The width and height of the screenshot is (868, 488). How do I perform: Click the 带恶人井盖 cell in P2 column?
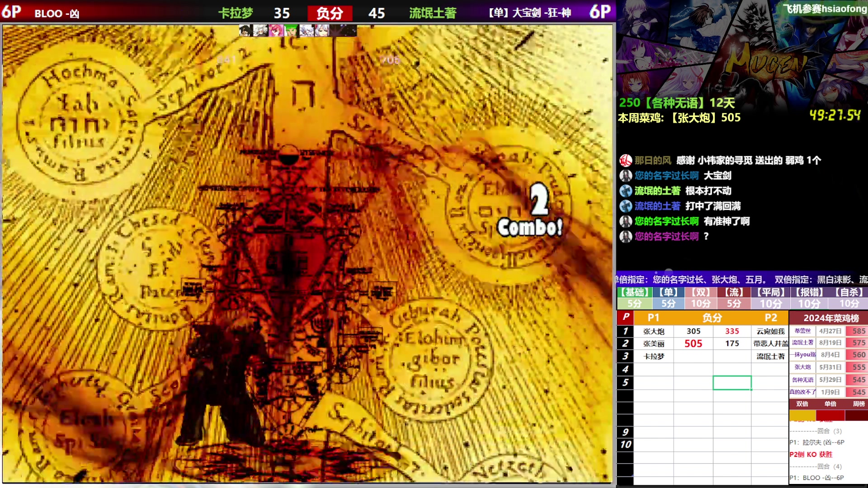(770, 344)
